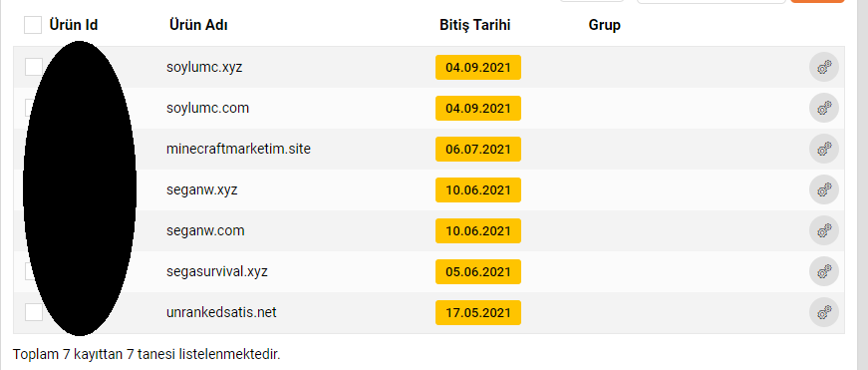Viewport: 868px width, 370px height.
Task: Toggle select-all checkbox next to Ürün Id
Action: [x=33, y=25]
